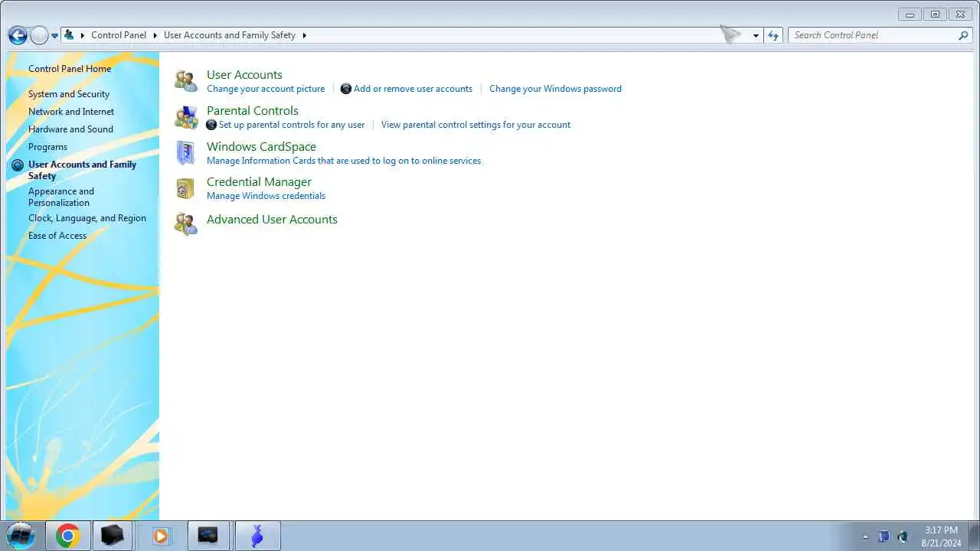Image resolution: width=980 pixels, height=551 pixels.
Task: Click Manage Windows credentials link
Action: [266, 196]
